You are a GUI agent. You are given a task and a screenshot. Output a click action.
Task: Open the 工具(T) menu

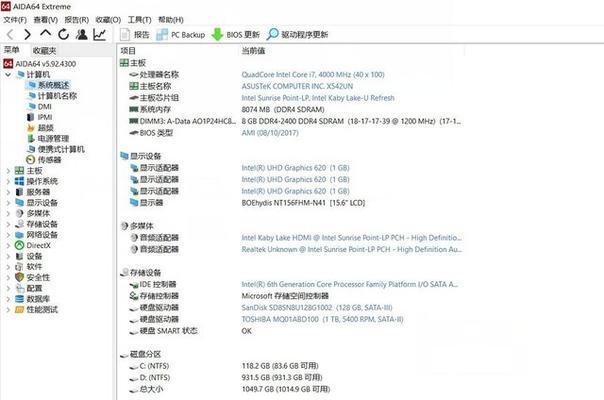point(139,20)
